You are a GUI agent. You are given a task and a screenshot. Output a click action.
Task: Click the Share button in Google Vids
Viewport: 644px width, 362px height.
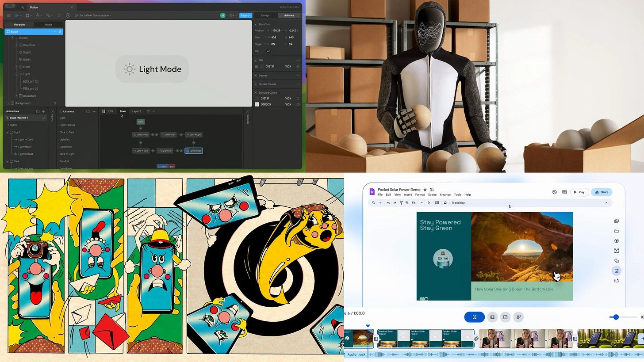click(x=602, y=192)
